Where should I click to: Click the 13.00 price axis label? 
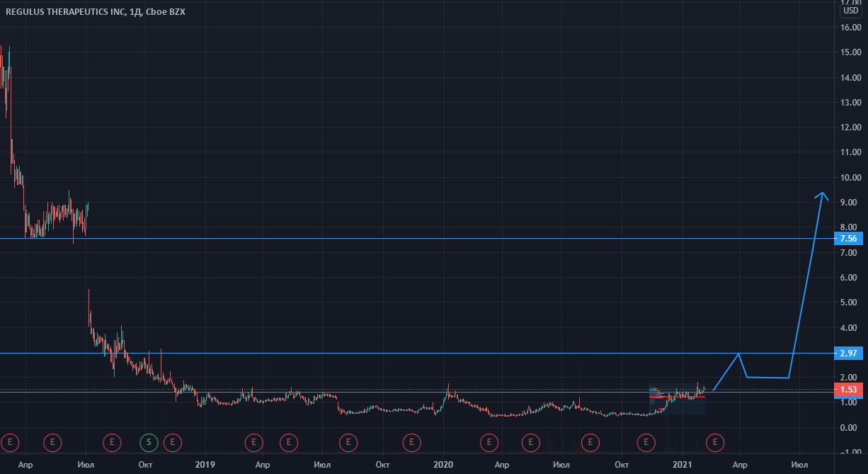(x=850, y=102)
